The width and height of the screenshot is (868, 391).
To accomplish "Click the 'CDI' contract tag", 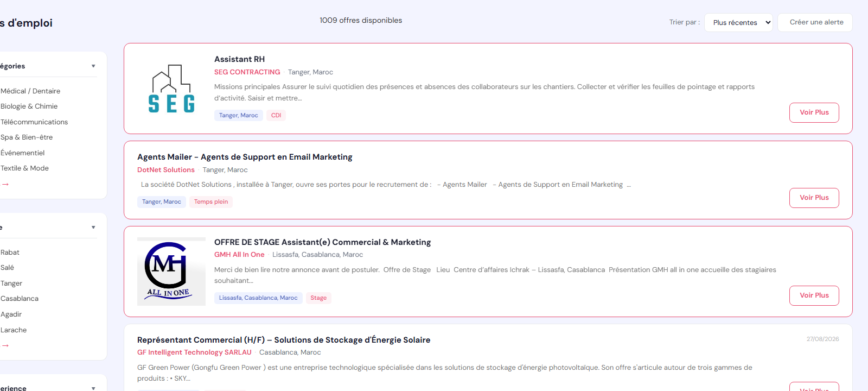I will (x=276, y=115).
